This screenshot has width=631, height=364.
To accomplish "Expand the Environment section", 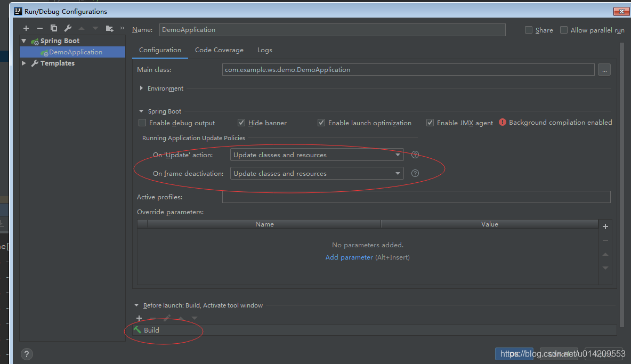I will pos(141,88).
